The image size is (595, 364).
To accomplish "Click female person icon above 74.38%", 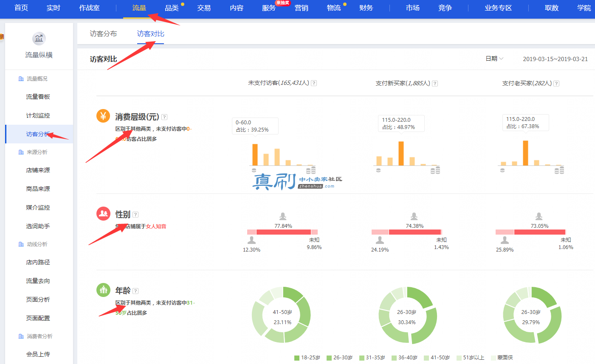I will [414, 216].
